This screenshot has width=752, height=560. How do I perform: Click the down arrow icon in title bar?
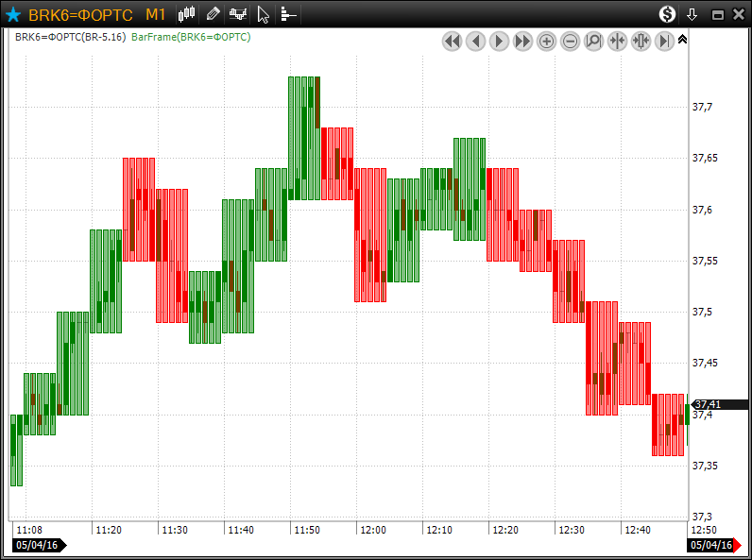692,14
